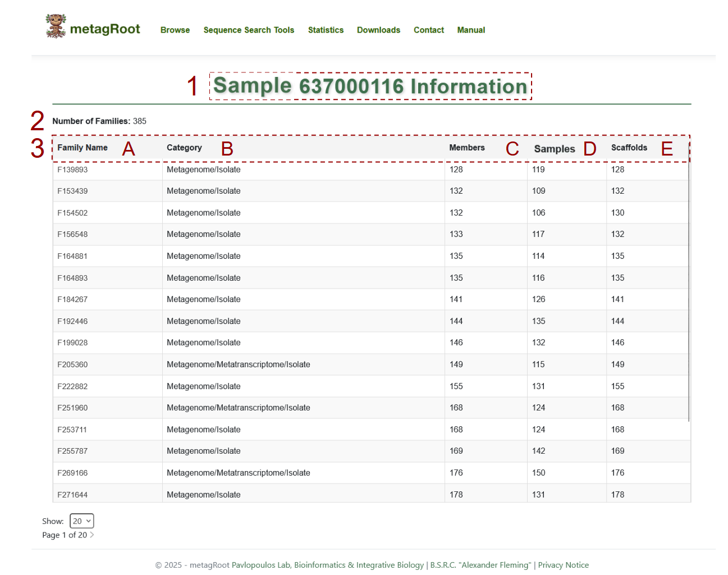The width and height of the screenshot is (728, 575).
Task: Select family F139893 cell
Action: click(72, 170)
